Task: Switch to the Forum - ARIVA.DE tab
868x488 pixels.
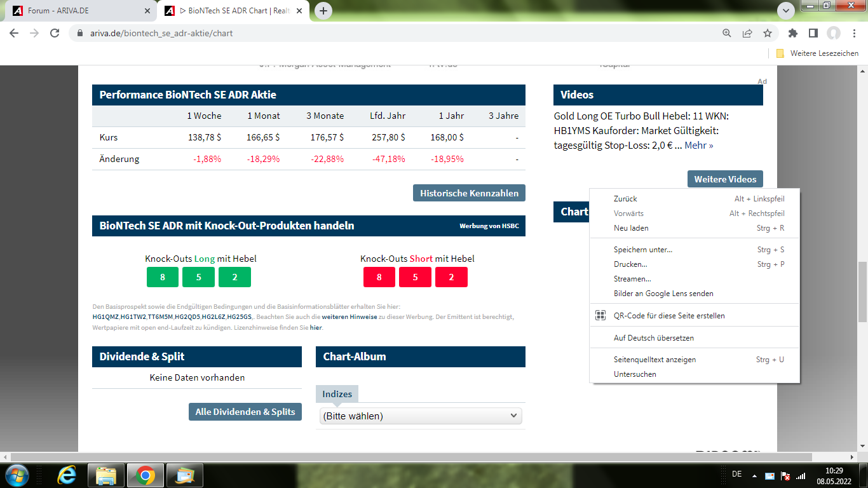Action: tap(81, 11)
